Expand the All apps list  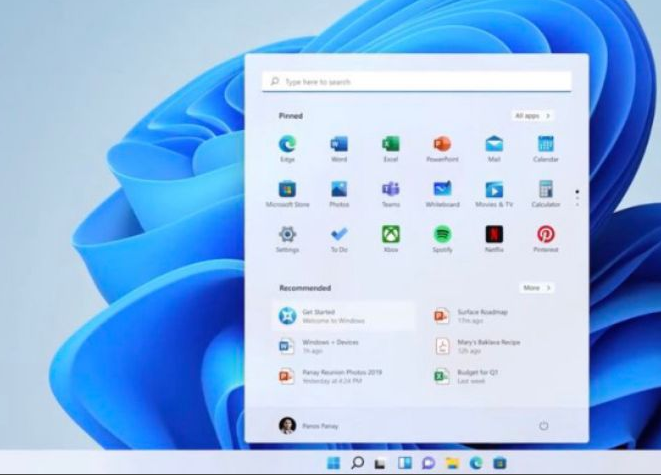pos(533,116)
